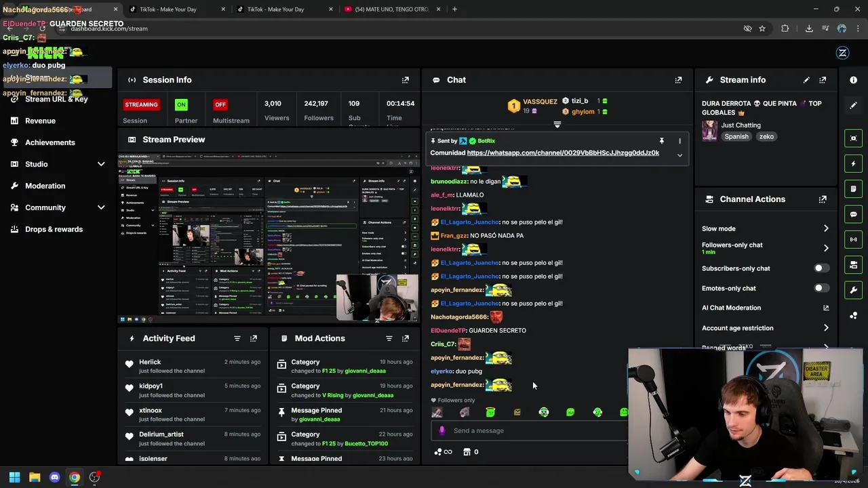Expand the pinned message chevron
Viewport: 868px width, 488px height.
coord(679,155)
